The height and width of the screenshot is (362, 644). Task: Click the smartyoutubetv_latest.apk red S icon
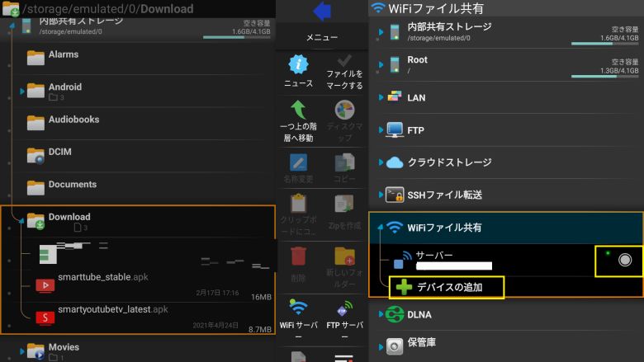click(45, 317)
